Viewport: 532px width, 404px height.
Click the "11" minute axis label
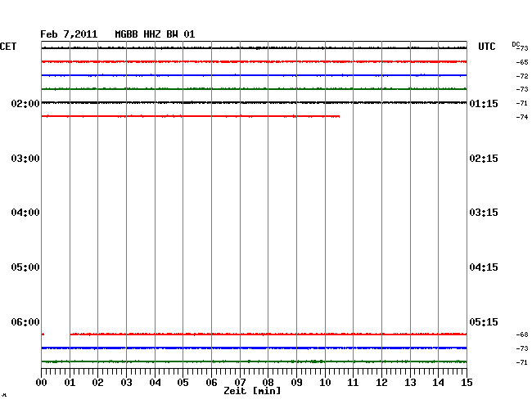[x=353, y=383]
